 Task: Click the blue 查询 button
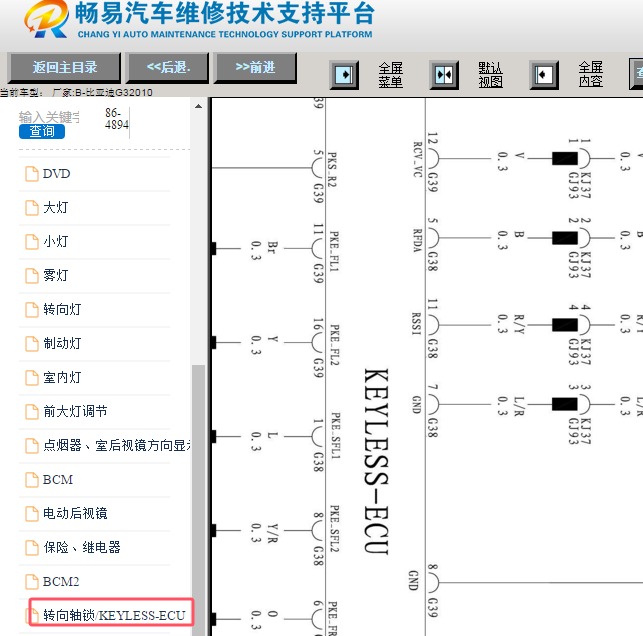click(x=42, y=132)
